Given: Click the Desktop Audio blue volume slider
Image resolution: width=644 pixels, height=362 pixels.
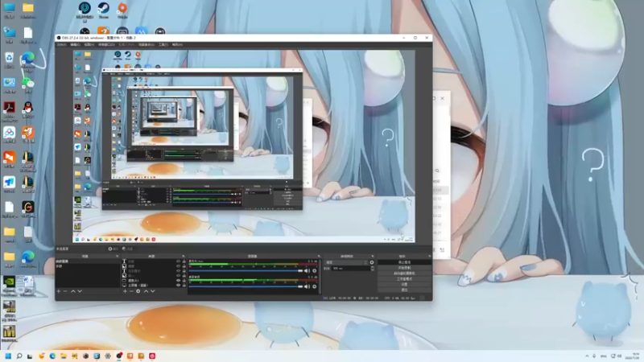Looking at the screenshot, I should pos(246,286).
